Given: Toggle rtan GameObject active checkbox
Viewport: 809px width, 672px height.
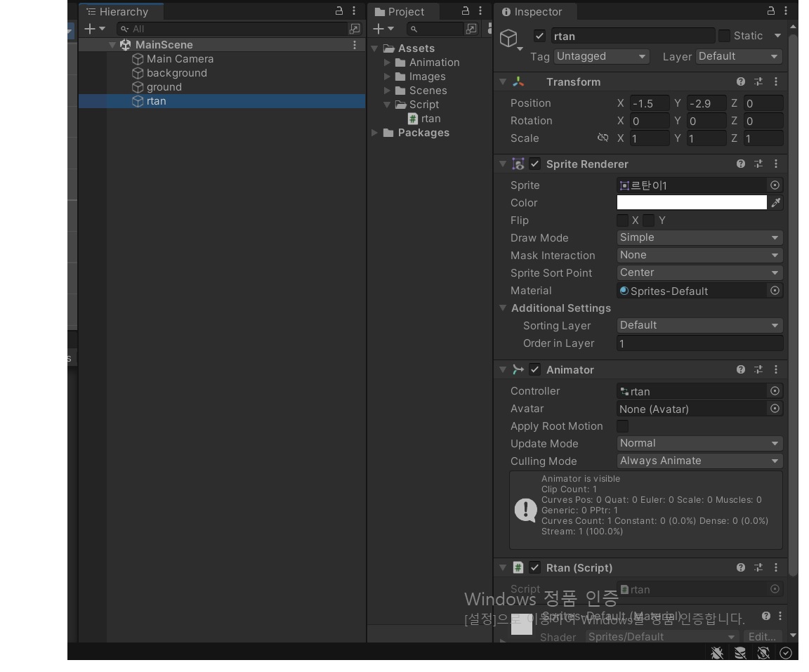Looking at the screenshot, I should [x=539, y=36].
